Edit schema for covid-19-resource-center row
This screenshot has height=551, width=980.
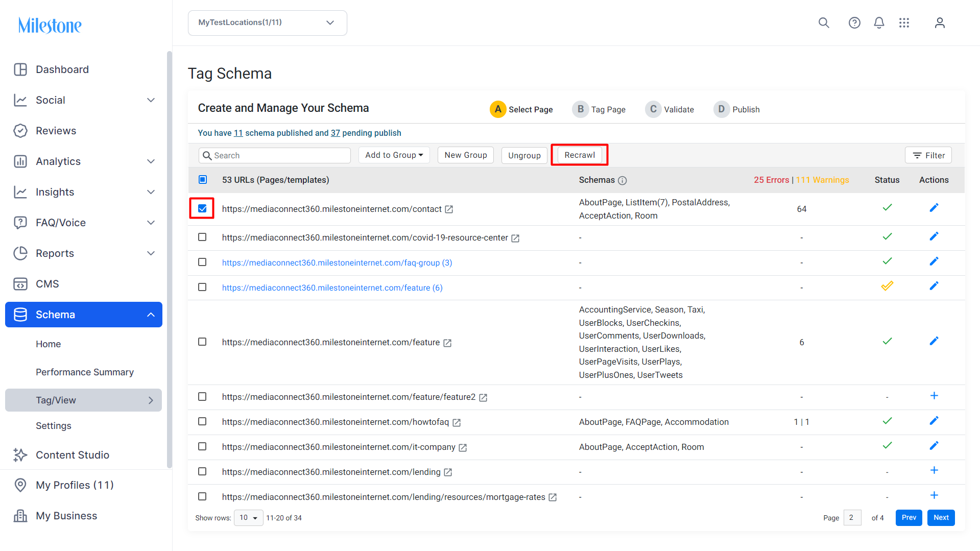pyautogui.click(x=934, y=236)
